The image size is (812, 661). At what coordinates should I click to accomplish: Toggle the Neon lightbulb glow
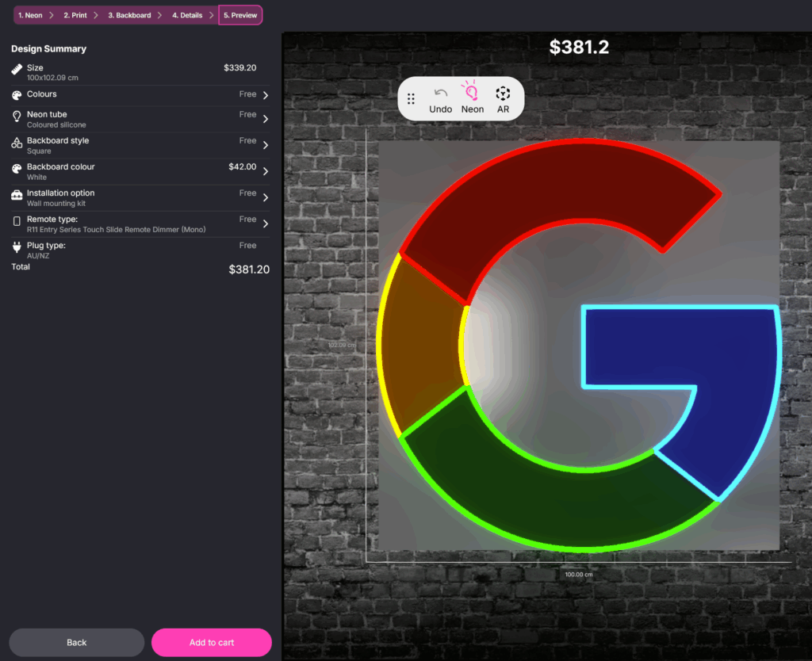tap(472, 92)
